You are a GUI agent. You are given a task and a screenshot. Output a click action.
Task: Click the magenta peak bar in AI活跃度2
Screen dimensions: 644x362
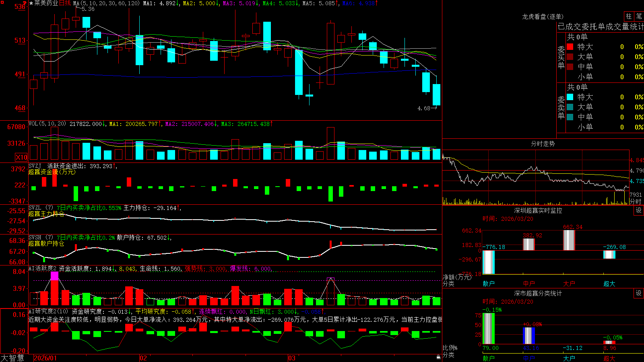[55, 276]
